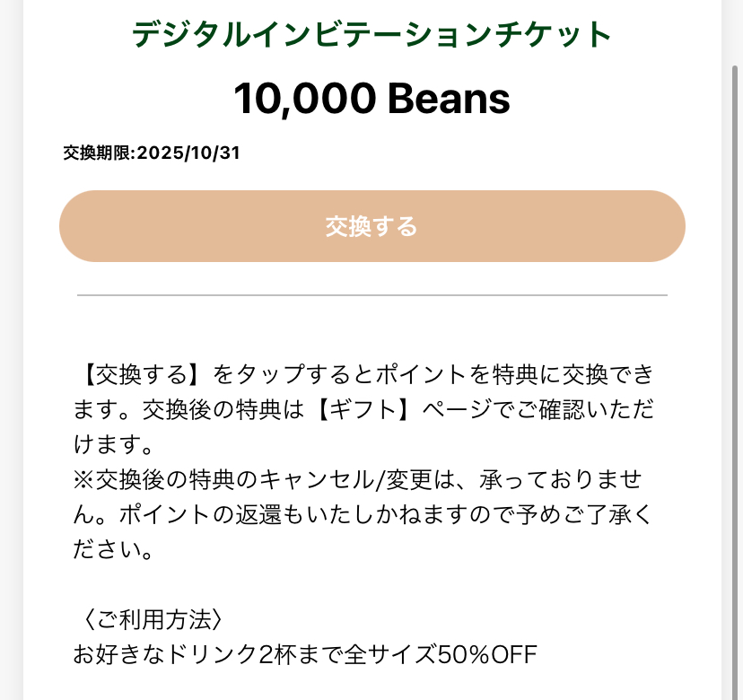Click the horizontal divider line below the button

pyautogui.click(x=371, y=294)
